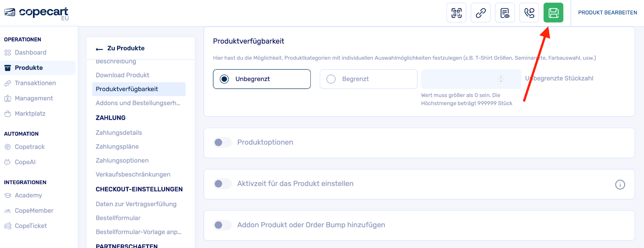Click the chain link icon in toolbar
The image size is (644, 248).
click(481, 13)
